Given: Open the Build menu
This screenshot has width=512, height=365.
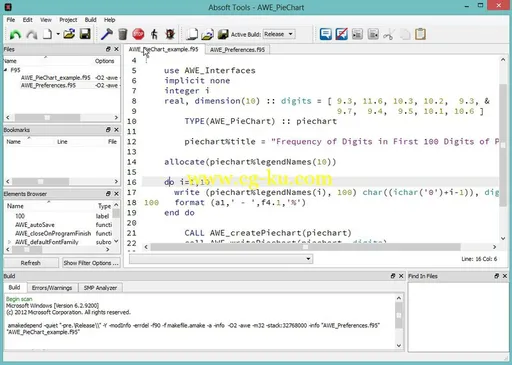Looking at the screenshot, I should [90, 20].
